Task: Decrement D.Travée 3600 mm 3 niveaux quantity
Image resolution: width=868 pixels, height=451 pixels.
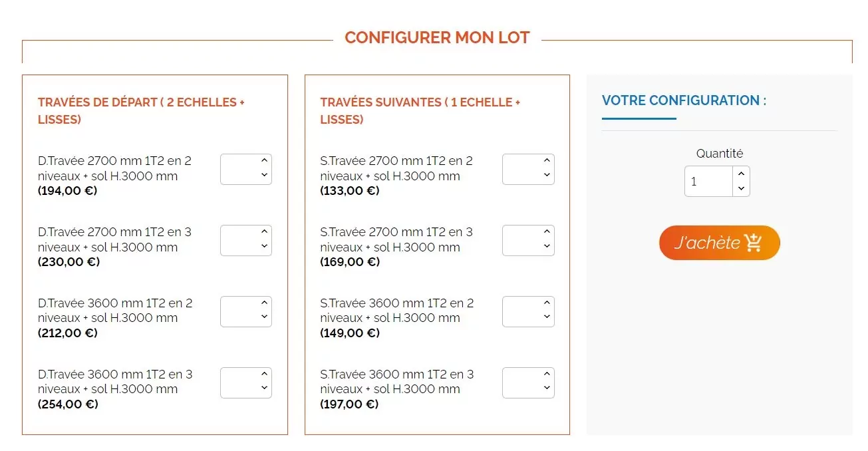Action: coord(264,388)
